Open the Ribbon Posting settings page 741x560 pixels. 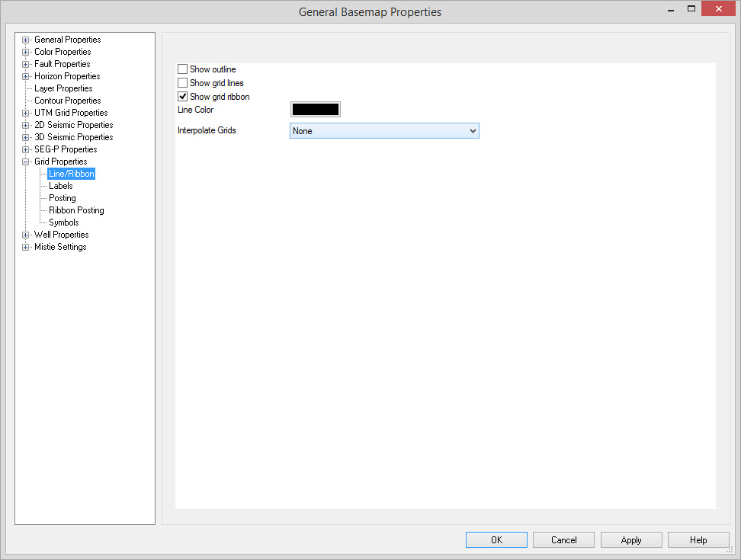tap(76, 210)
